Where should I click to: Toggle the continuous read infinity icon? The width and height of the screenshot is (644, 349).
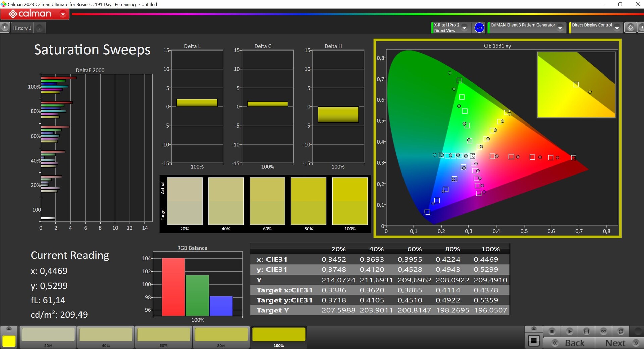[x=603, y=331]
